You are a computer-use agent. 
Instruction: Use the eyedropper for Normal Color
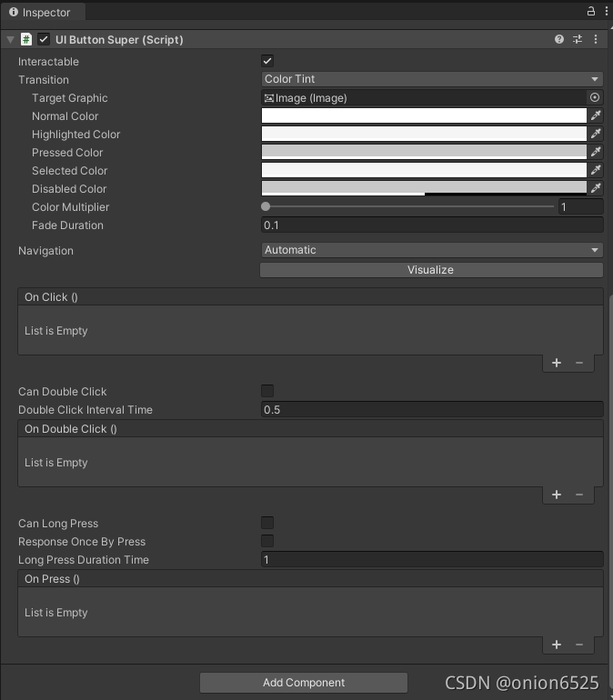click(596, 115)
